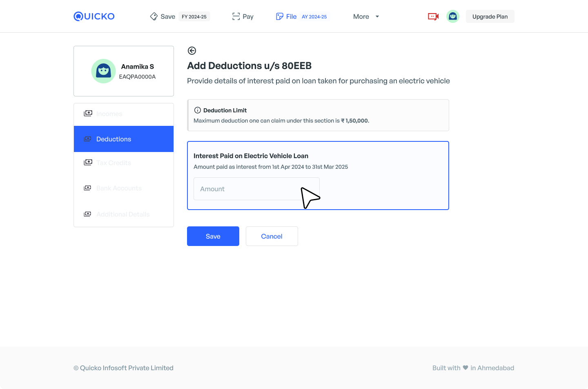Open the AY 2024-25 year selector
Screen dimensions: 588x389
pyautogui.click(x=314, y=17)
